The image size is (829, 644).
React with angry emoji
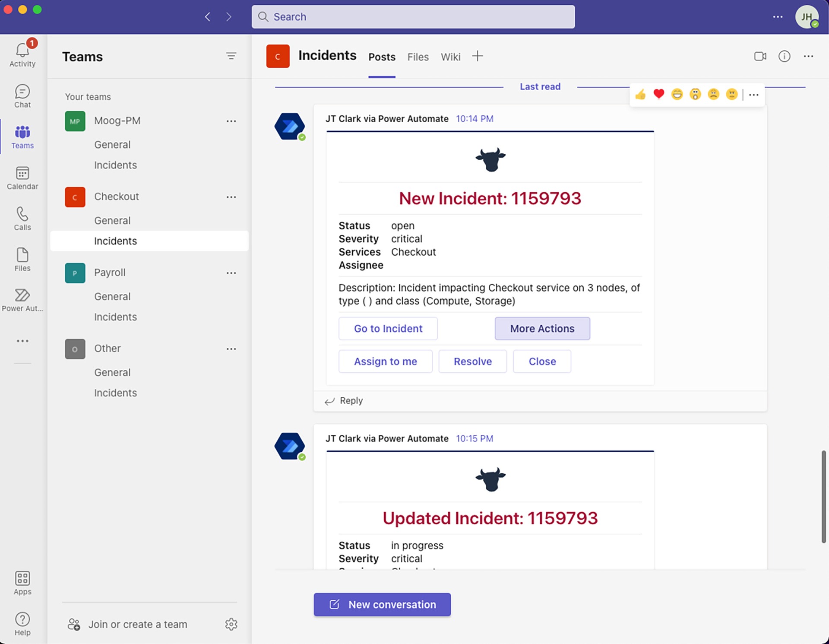(732, 94)
